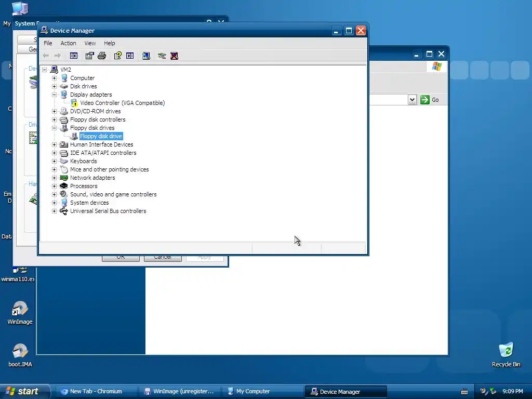Click the Keyboards category icon
This screenshot has height=399, width=532.
pyautogui.click(x=64, y=161)
